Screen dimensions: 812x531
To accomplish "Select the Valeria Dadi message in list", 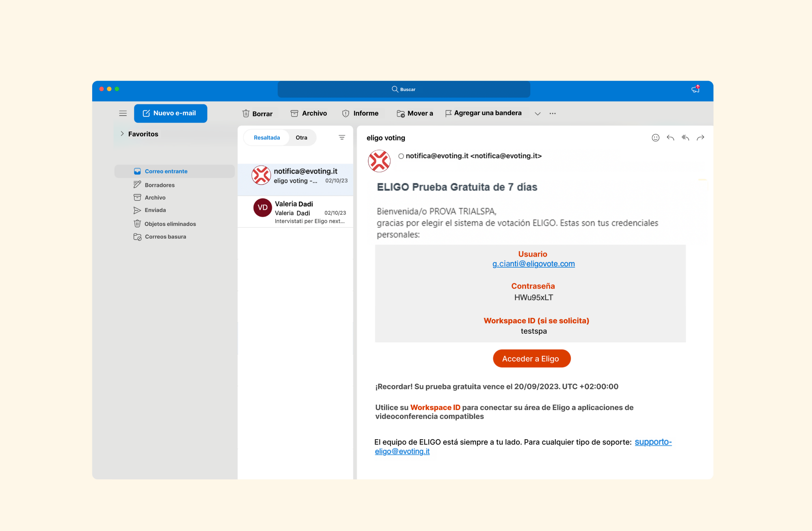I will pos(295,212).
